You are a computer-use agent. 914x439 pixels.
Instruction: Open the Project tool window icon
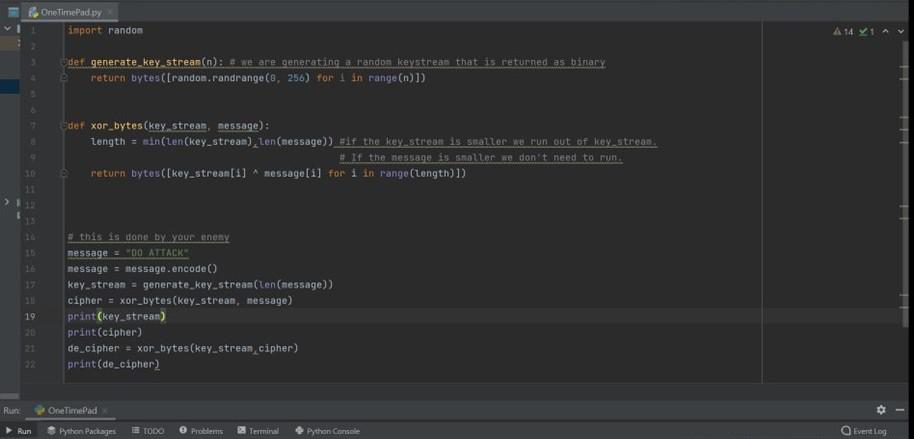pyautogui.click(x=13, y=12)
